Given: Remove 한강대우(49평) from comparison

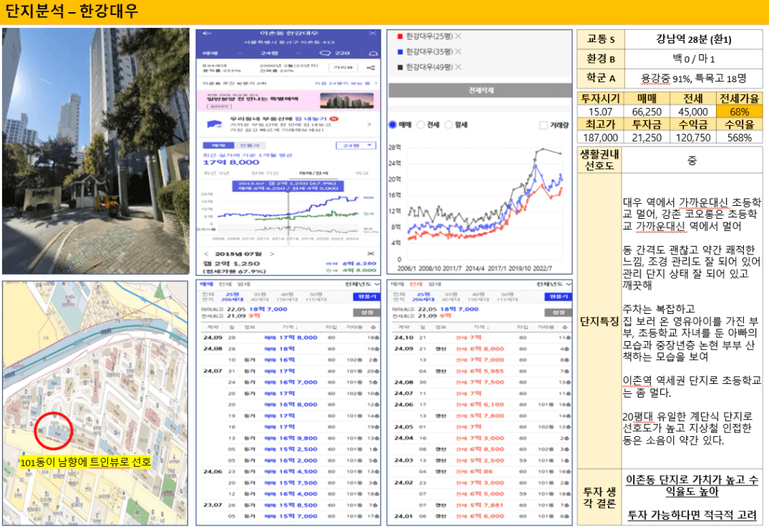Looking at the screenshot, I should 458,66.
